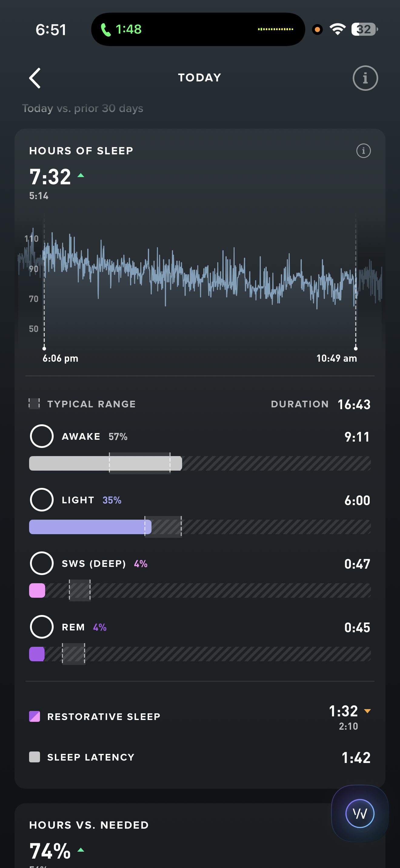The image size is (400, 868).
Task: Tap the battery level indicator
Action: click(364, 29)
